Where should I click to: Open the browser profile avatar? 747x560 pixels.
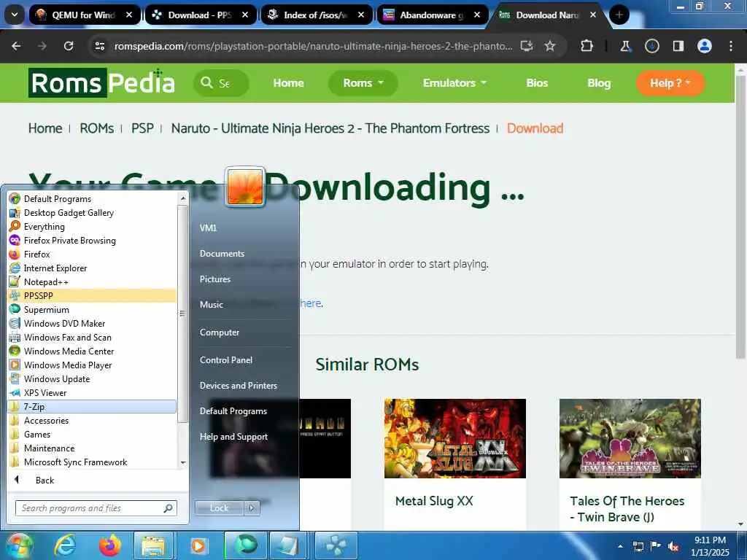704,46
